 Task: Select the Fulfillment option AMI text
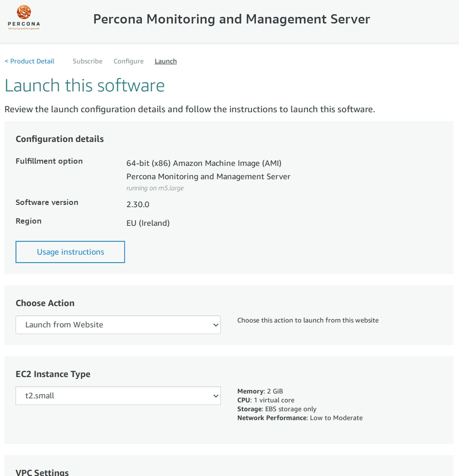[x=204, y=163]
